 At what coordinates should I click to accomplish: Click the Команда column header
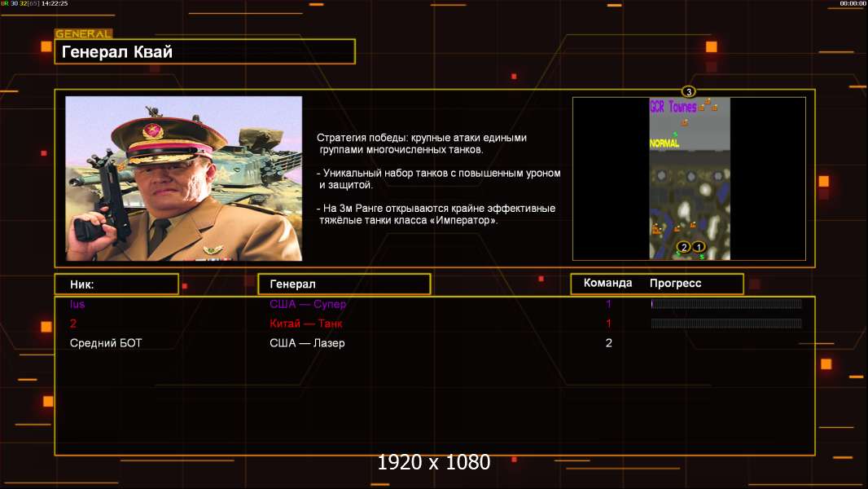607,284
